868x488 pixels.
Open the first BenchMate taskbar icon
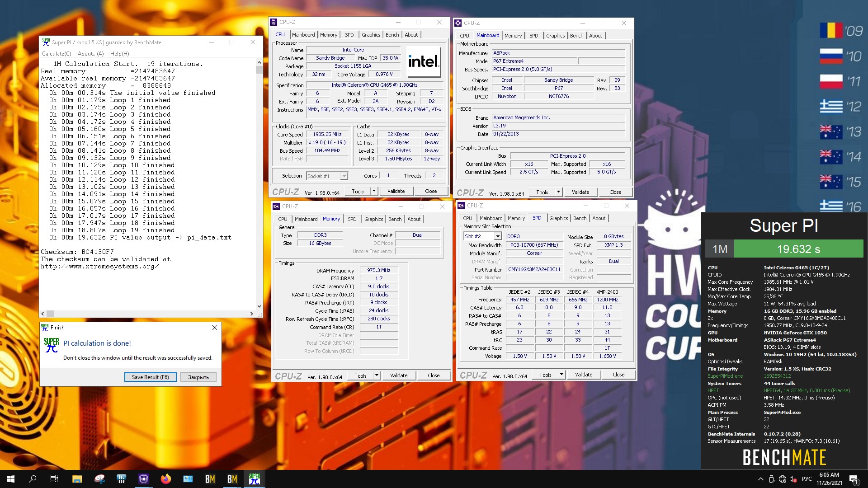pyautogui.click(x=210, y=479)
